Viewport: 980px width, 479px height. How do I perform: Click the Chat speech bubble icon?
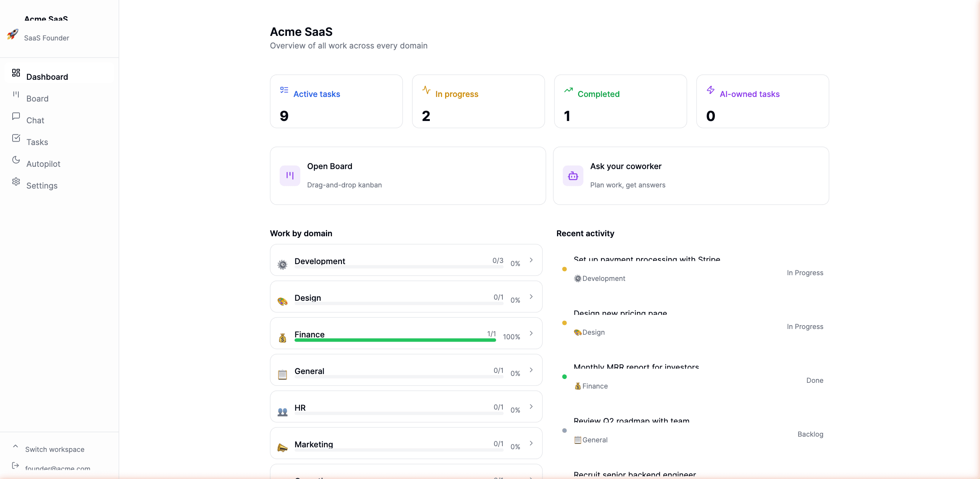(x=16, y=116)
